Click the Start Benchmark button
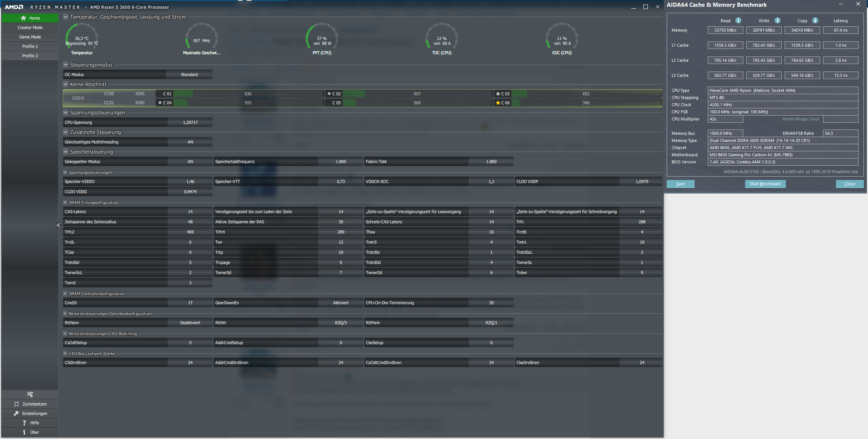868x439 pixels. tap(765, 184)
